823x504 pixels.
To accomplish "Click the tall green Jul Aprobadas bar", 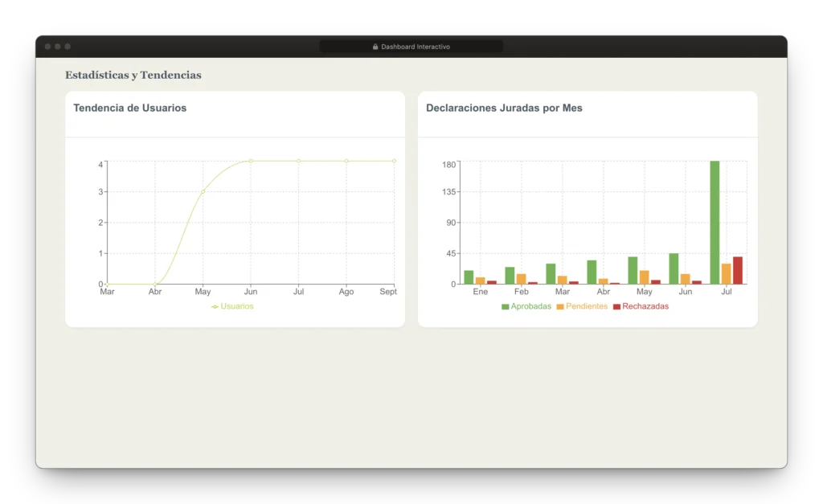I will [x=714, y=223].
